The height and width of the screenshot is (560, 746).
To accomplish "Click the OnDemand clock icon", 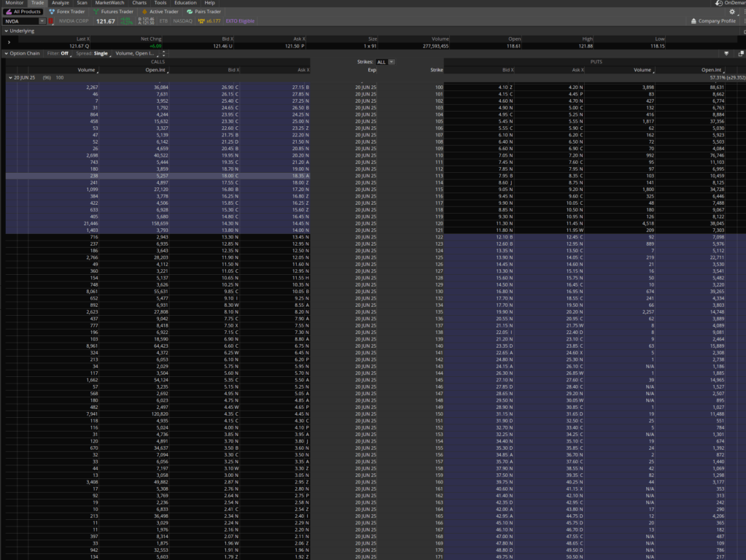I will tap(719, 3).
